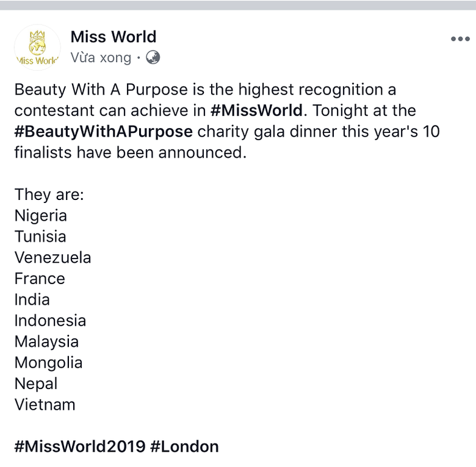Open the Miss World page name link
This screenshot has height=467, width=476.
(x=114, y=37)
